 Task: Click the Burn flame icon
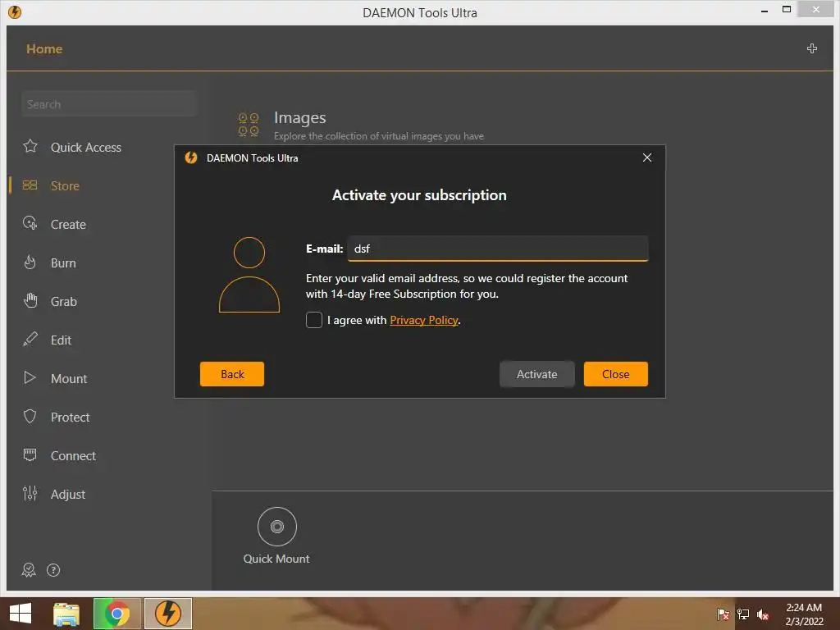[30, 262]
